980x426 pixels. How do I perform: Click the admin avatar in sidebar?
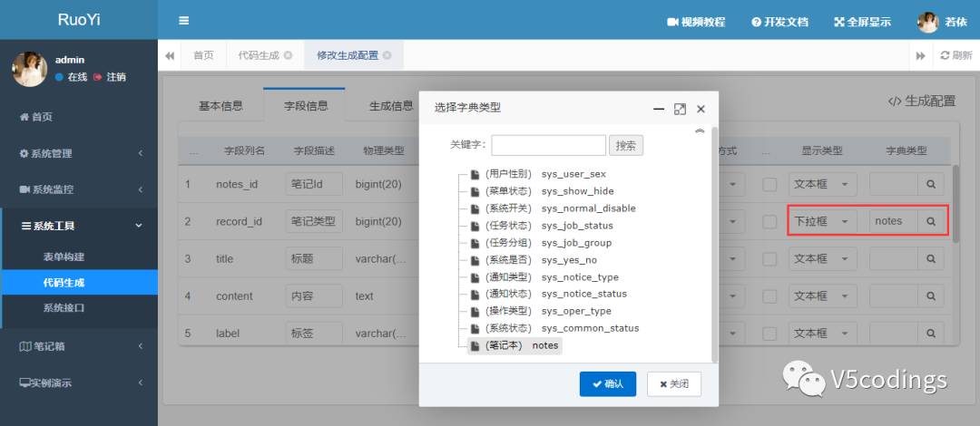tap(29, 69)
